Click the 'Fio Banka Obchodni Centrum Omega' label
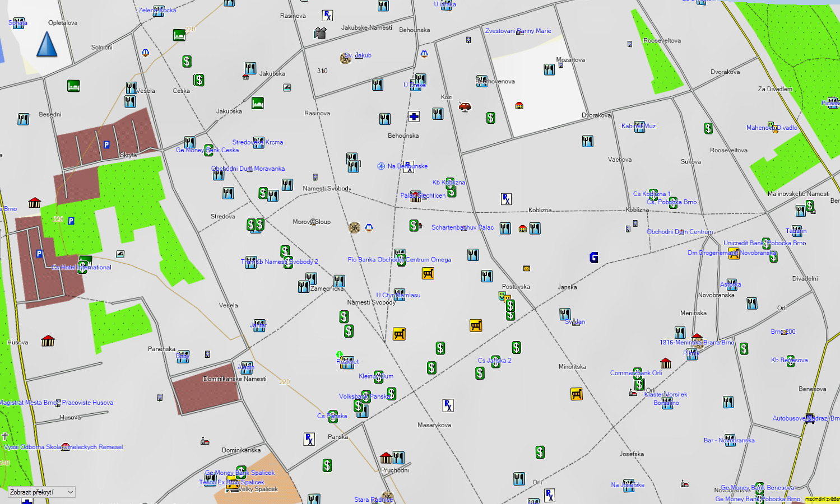The width and height of the screenshot is (840, 504). (399, 260)
